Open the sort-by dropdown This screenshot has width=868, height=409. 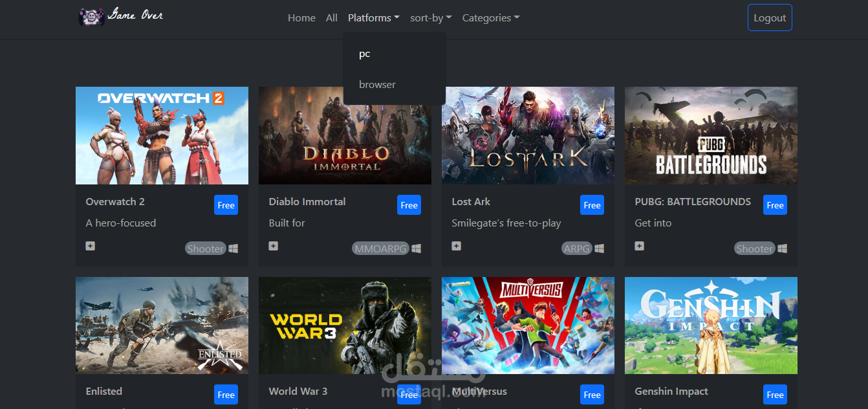[x=431, y=18]
